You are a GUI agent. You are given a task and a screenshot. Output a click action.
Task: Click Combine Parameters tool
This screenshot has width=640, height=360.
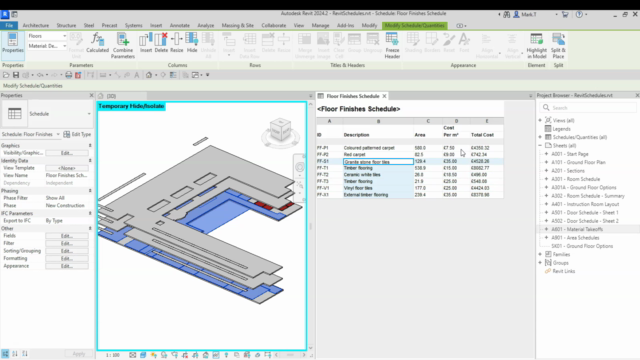pyautogui.click(x=122, y=46)
